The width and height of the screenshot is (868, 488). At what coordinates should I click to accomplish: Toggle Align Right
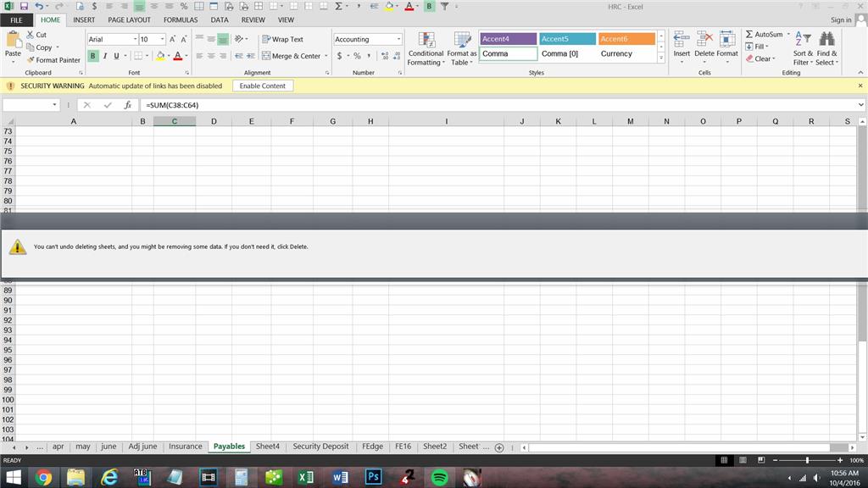[223, 56]
